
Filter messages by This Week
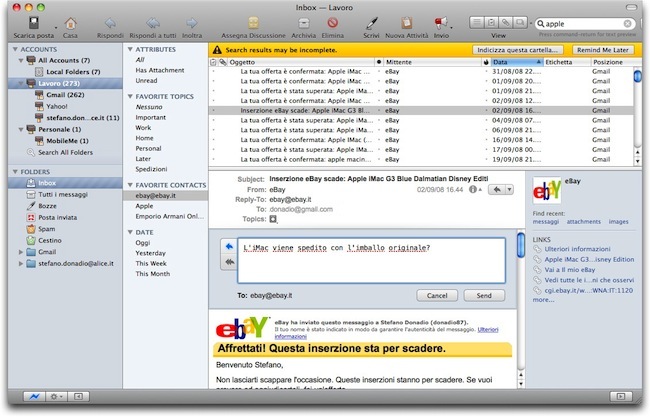coord(151,263)
